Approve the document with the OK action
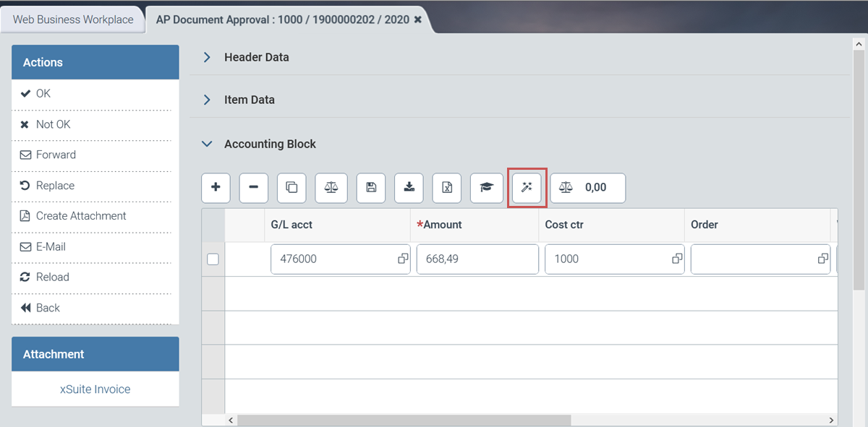 [43, 93]
